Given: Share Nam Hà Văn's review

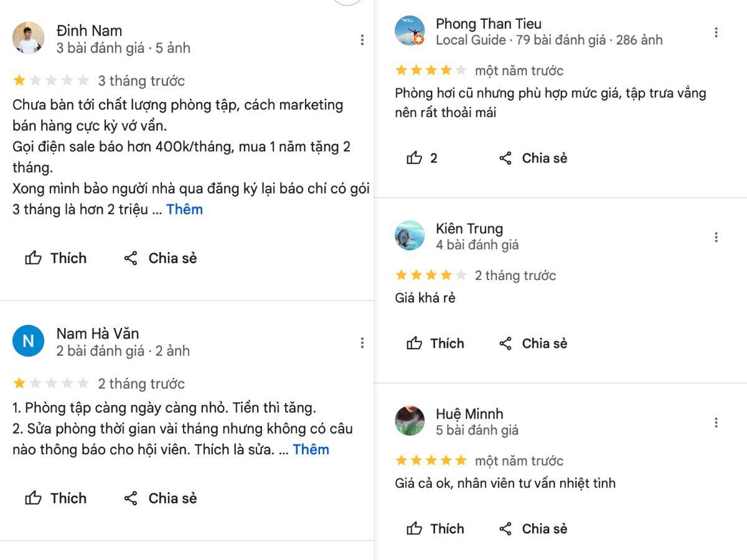Looking at the screenshot, I should point(160,498).
